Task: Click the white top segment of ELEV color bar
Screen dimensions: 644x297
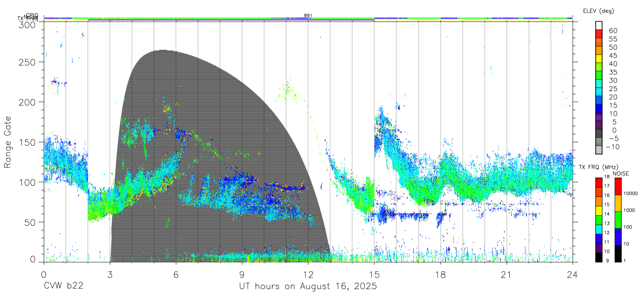Action: 599,25
